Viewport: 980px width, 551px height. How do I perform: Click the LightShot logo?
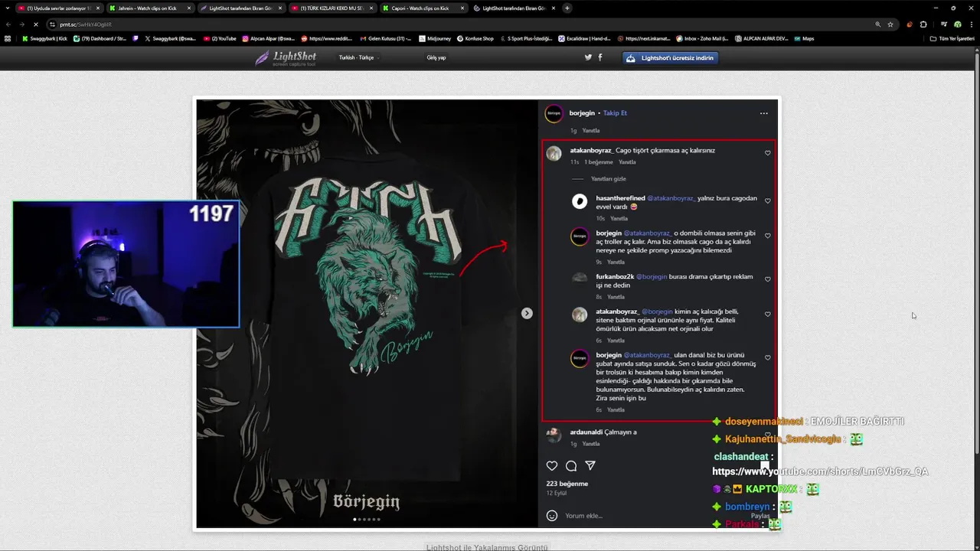(286, 58)
